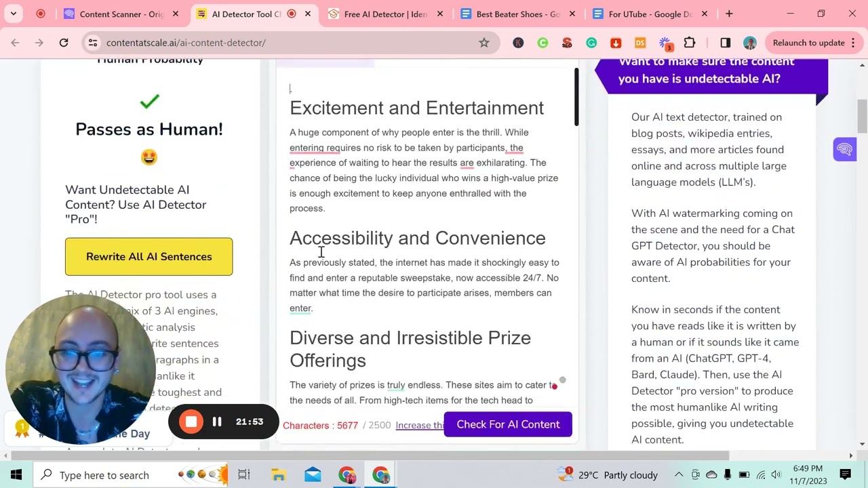Show hidden system tray icons
This screenshot has height=488, width=868.
679,474
